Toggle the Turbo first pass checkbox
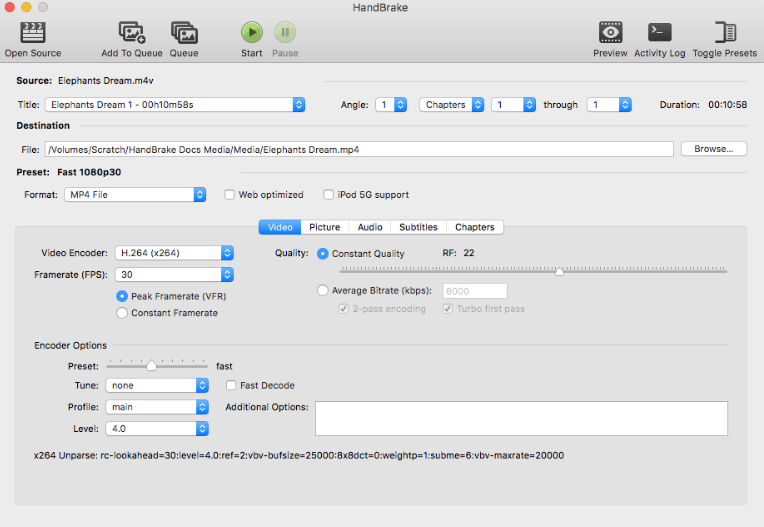The height and width of the screenshot is (527, 764). coord(448,309)
